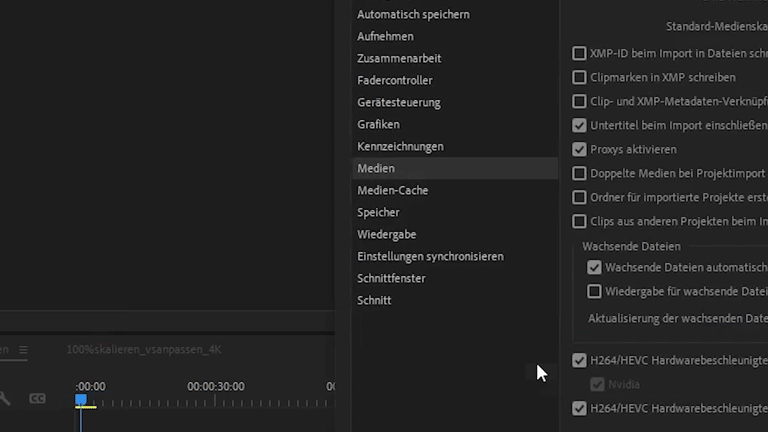Viewport: 768px width, 432px height.
Task: Open the Automatisch speichern preferences category
Action: pos(413,14)
